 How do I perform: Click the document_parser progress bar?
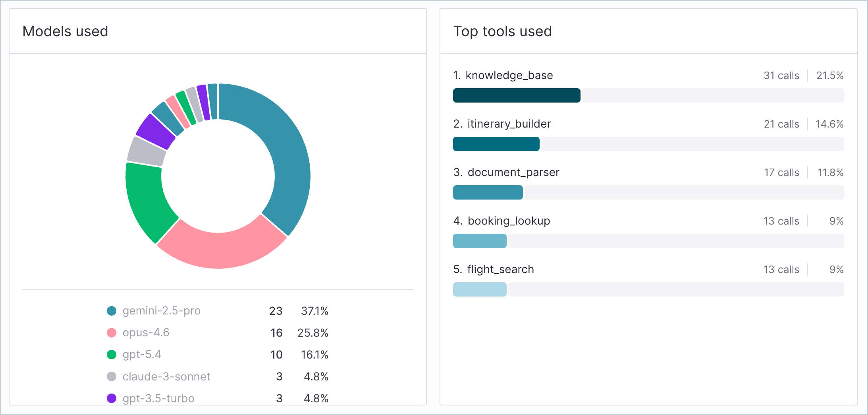tap(648, 192)
